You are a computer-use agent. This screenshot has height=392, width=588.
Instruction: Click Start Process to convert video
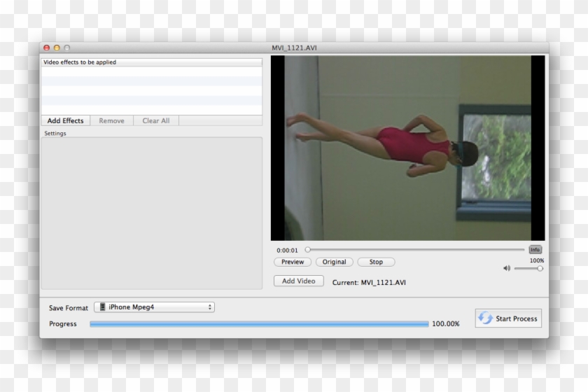(508, 318)
